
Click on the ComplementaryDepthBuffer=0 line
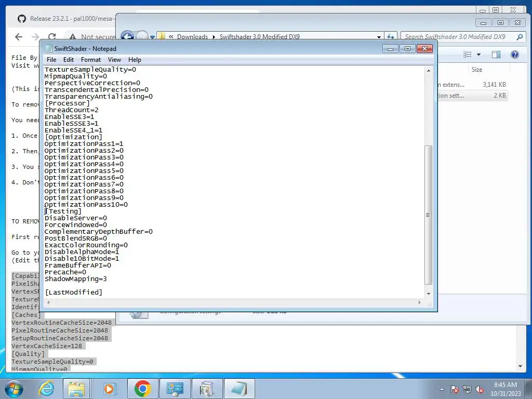pos(98,231)
